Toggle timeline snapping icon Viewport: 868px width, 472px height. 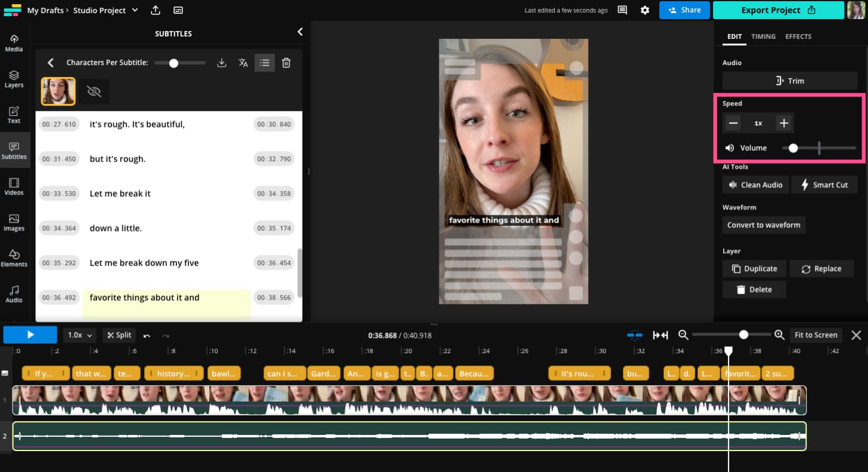click(x=635, y=335)
